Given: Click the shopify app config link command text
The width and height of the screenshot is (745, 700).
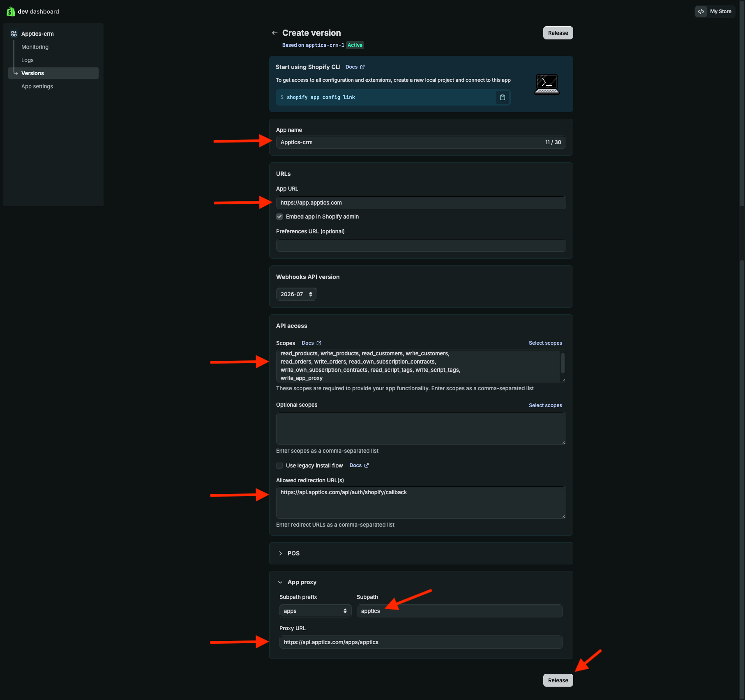Looking at the screenshot, I should pos(321,97).
